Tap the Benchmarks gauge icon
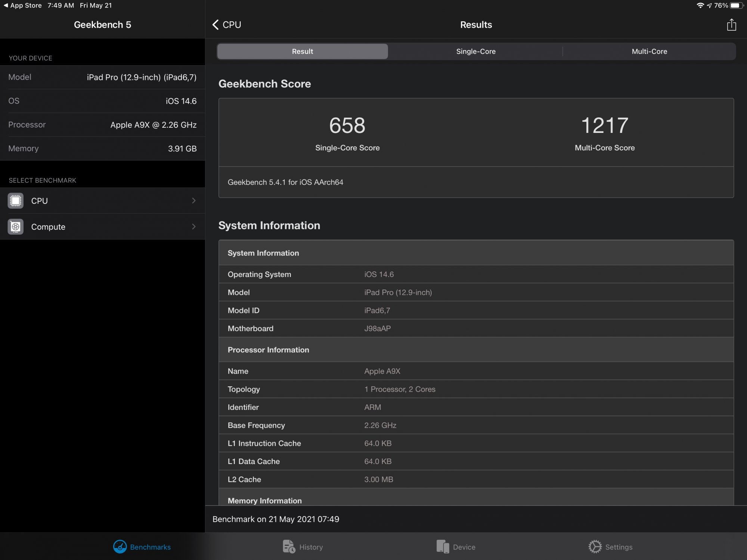The height and width of the screenshot is (560, 747). pyautogui.click(x=120, y=547)
